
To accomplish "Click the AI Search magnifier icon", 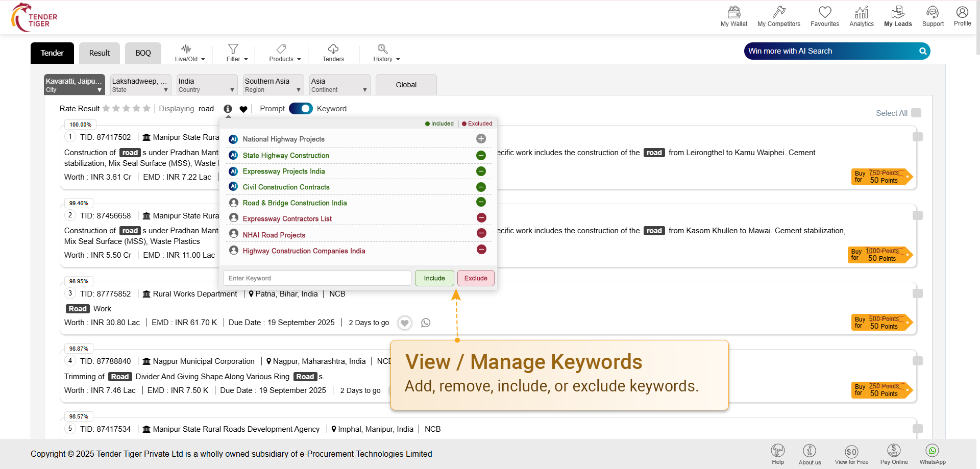I will point(922,51).
